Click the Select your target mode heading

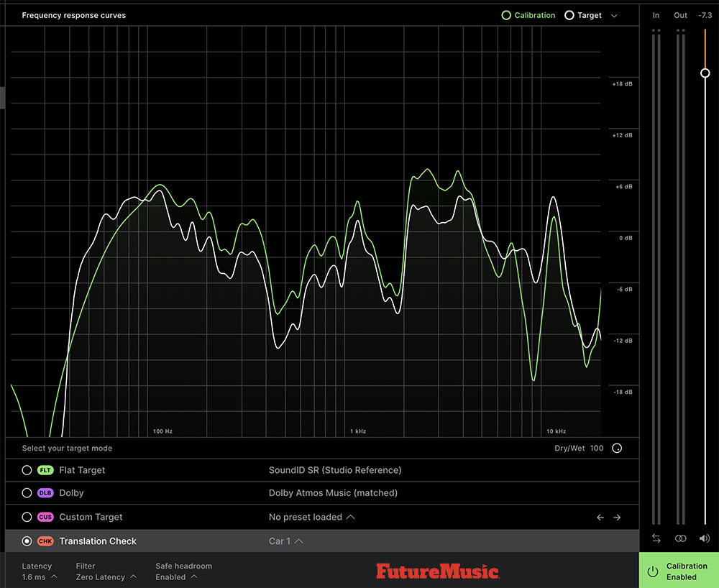(x=67, y=449)
